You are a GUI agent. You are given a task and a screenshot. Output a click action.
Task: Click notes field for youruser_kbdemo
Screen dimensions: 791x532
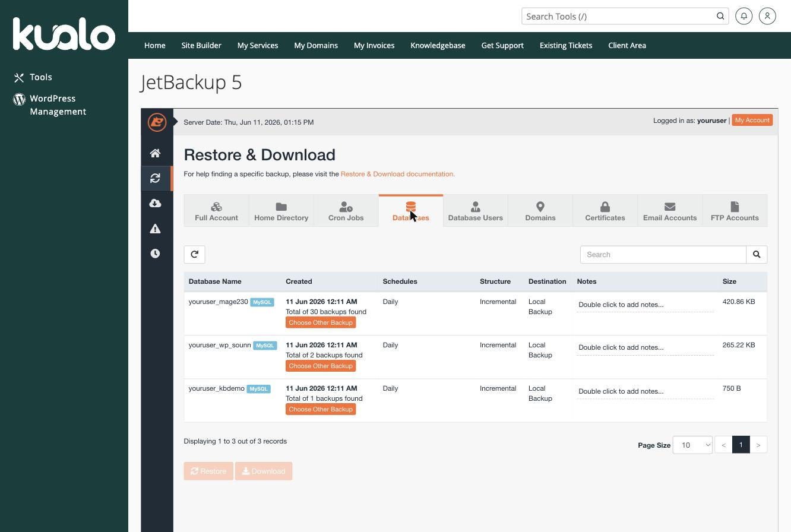[x=645, y=392]
